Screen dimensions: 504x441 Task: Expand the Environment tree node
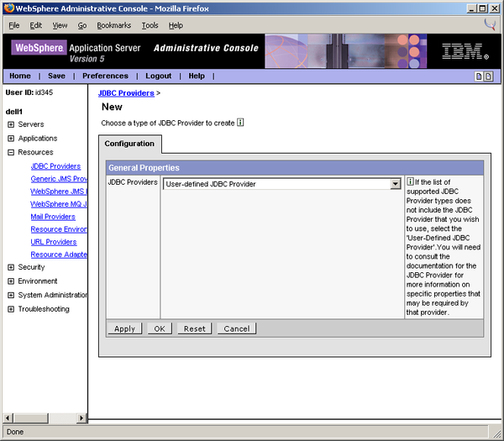pos(11,281)
